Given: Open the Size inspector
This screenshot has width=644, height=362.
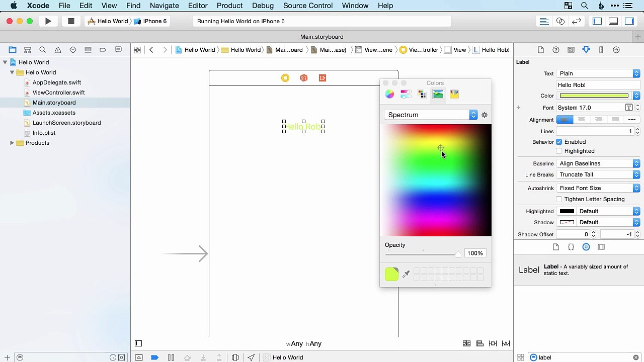Looking at the screenshot, I should (x=601, y=50).
